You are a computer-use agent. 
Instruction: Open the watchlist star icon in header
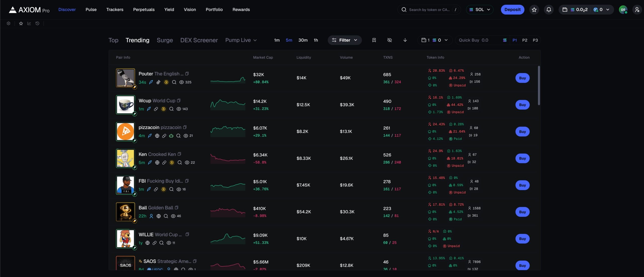[534, 10]
